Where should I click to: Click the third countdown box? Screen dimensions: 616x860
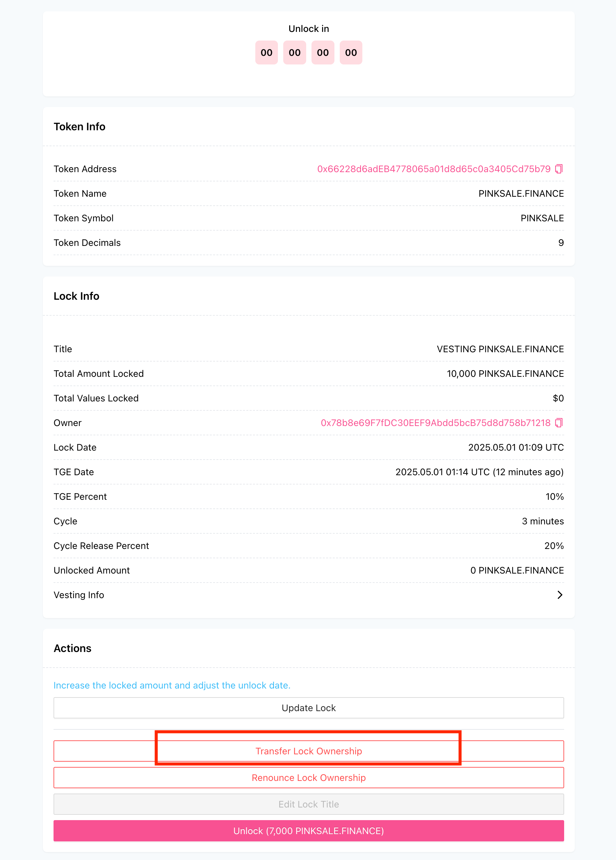pos(323,53)
